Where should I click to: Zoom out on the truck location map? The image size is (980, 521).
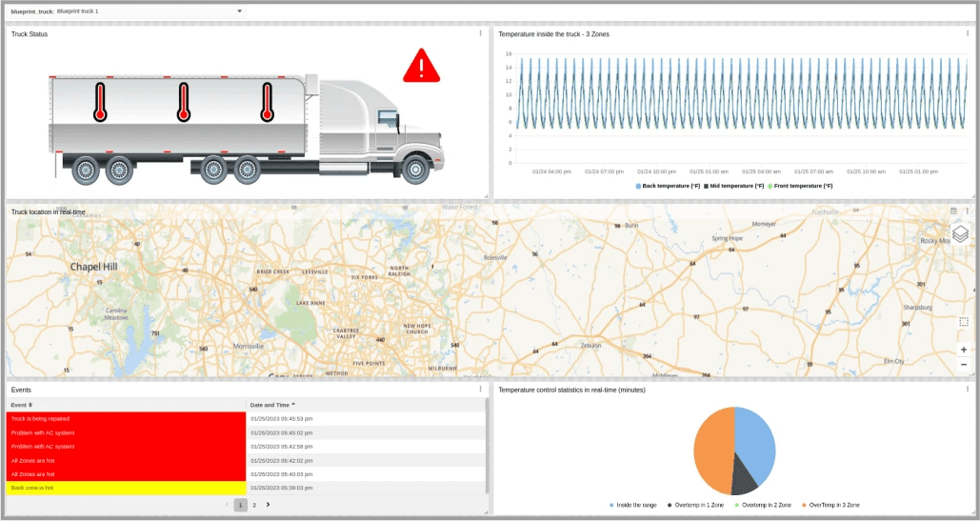tap(963, 364)
